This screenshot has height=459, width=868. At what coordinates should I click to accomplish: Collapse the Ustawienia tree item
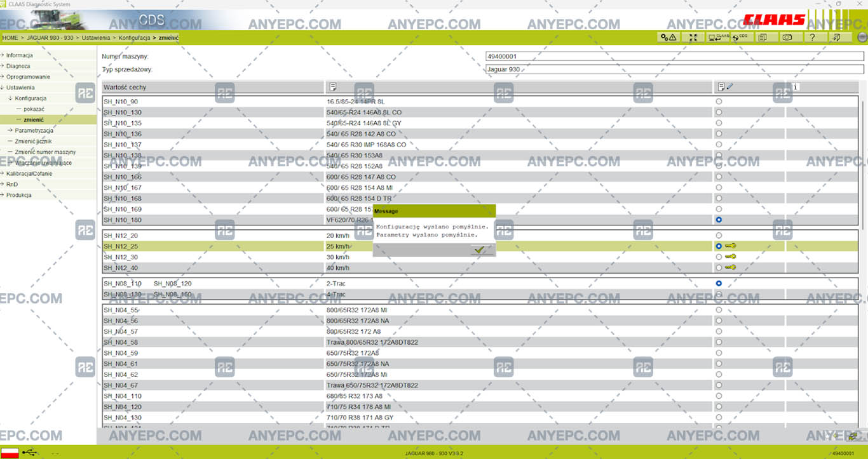click(20, 88)
